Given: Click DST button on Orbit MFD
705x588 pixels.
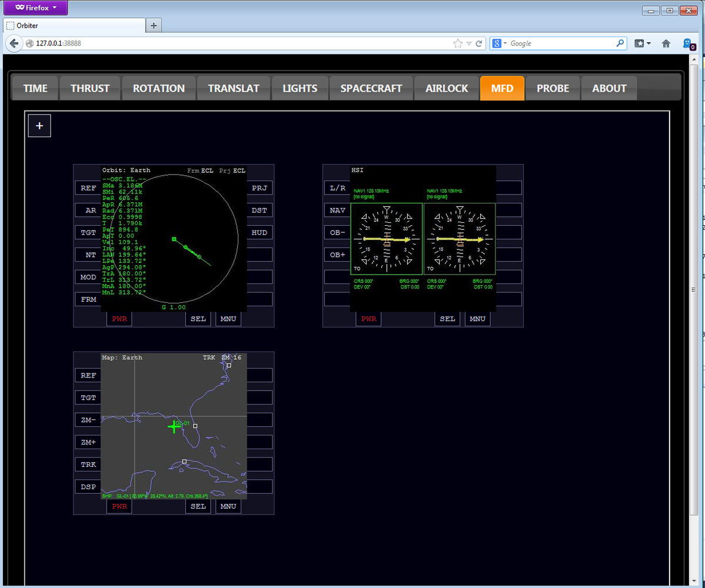Looking at the screenshot, I should 260,211.
